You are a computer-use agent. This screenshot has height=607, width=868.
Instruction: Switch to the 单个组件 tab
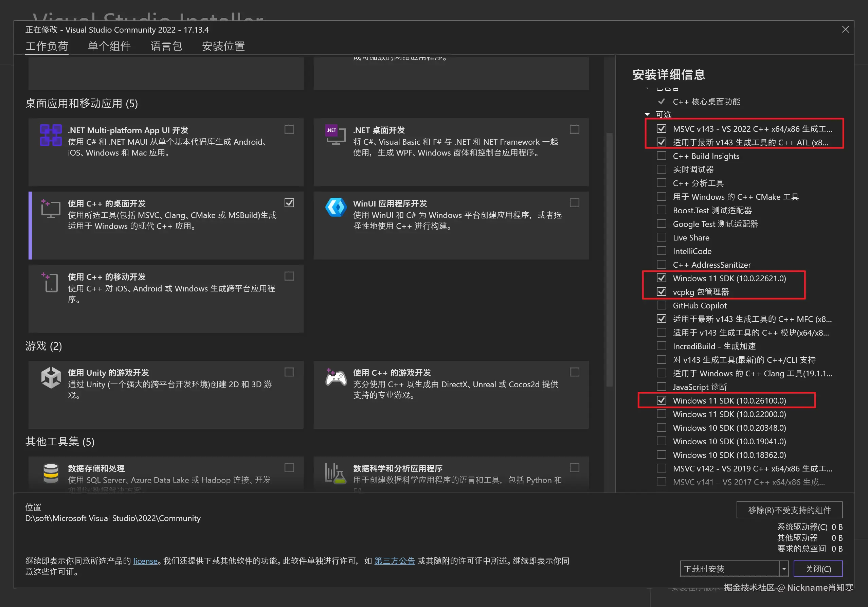[109, 46]
